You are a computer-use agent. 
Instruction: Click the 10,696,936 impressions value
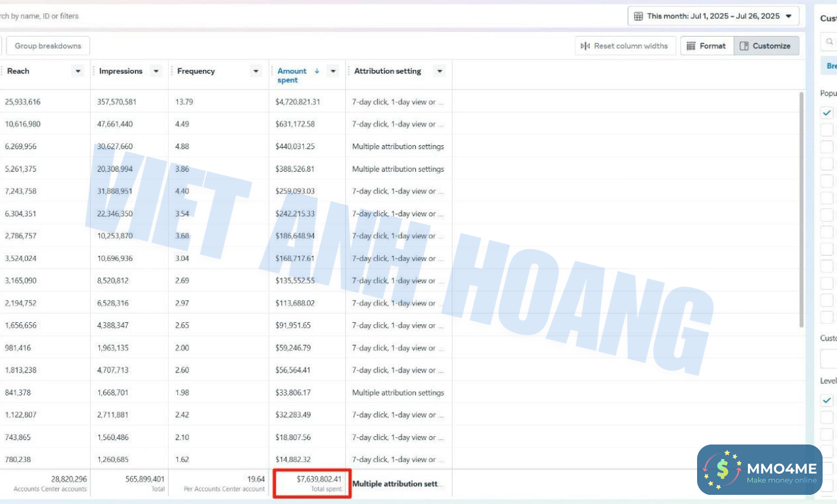115,258
